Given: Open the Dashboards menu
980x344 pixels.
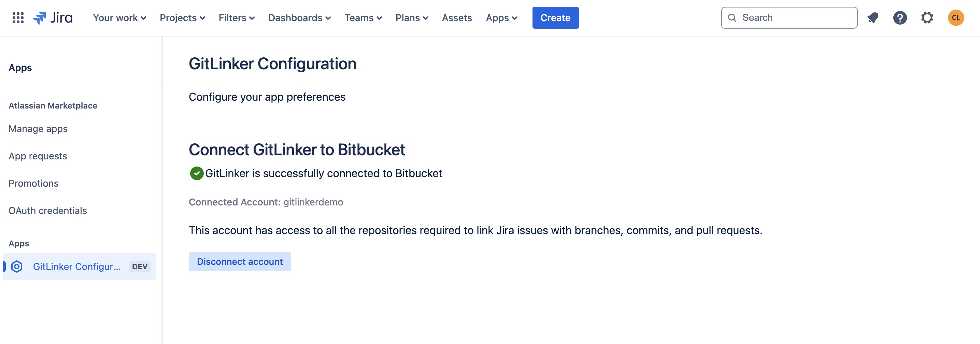Looking at the screenshot, I should point(299,18).
